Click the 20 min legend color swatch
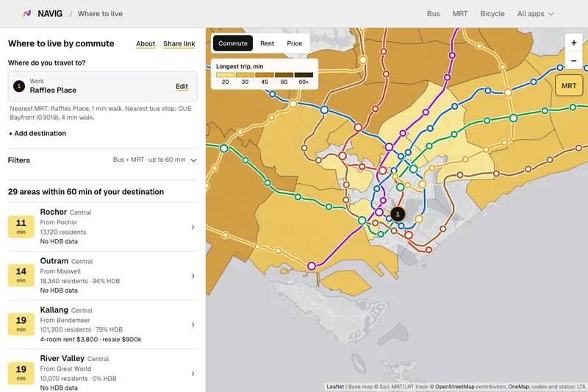588x392 pixels. pyautogui.click(x=225, y=74)
